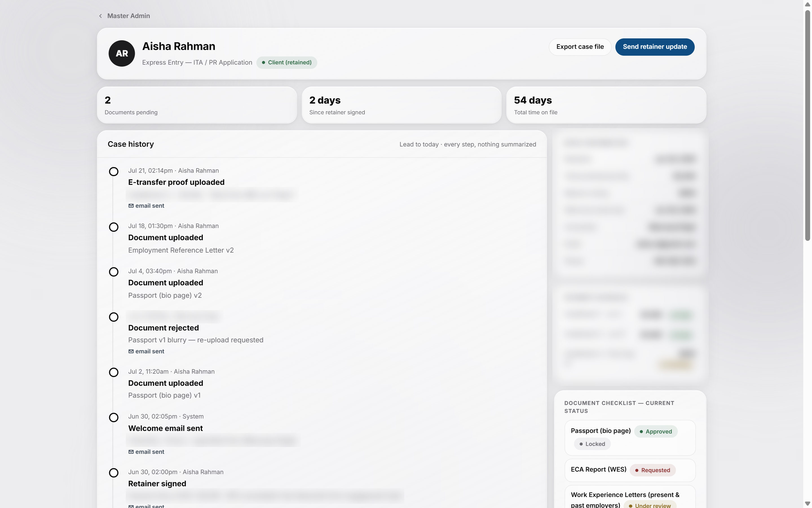Send retainer update
Screen dimensions: 812x508
(655, 47)
